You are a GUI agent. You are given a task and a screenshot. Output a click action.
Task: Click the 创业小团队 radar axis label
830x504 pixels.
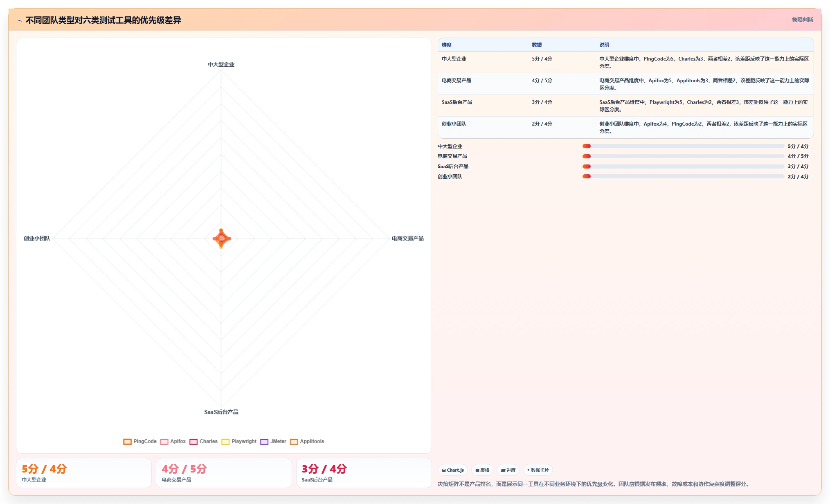(37, 239)
